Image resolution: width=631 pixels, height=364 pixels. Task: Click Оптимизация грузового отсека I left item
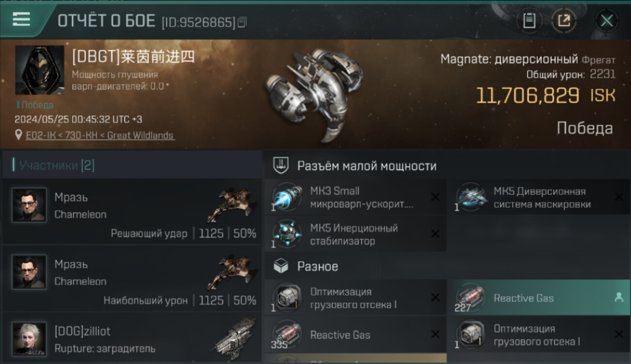click(x=355, y=298)
